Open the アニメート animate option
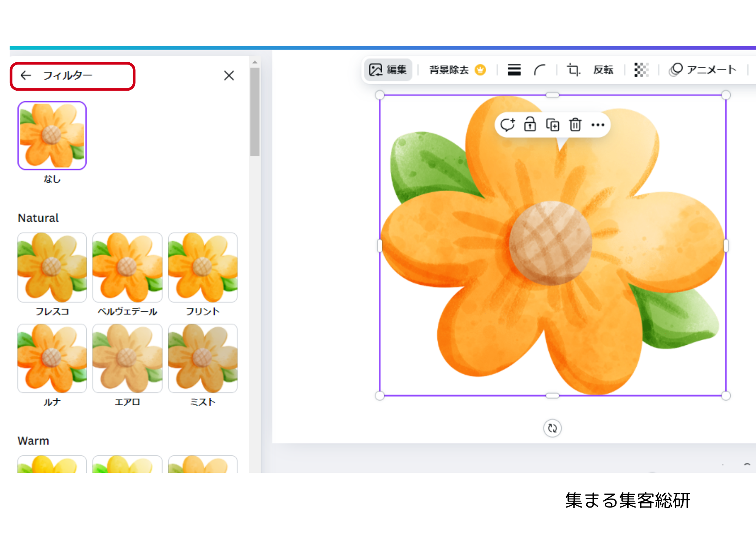The width and height of the screenshot is (756, 534). tap(702, 70)
